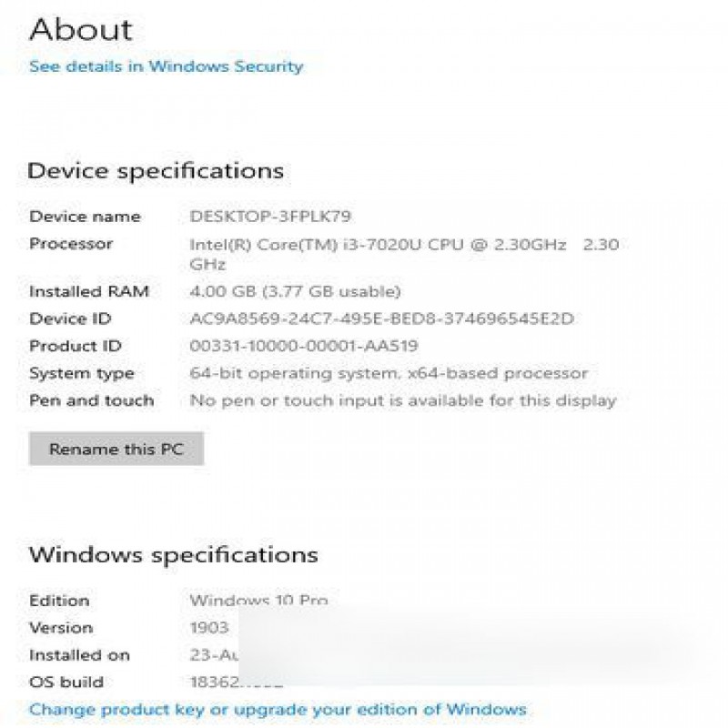Click the Intel Core i3-7020U processor value
The width and height of the screenshot is (728, 728).
click(x=404, y=254)
